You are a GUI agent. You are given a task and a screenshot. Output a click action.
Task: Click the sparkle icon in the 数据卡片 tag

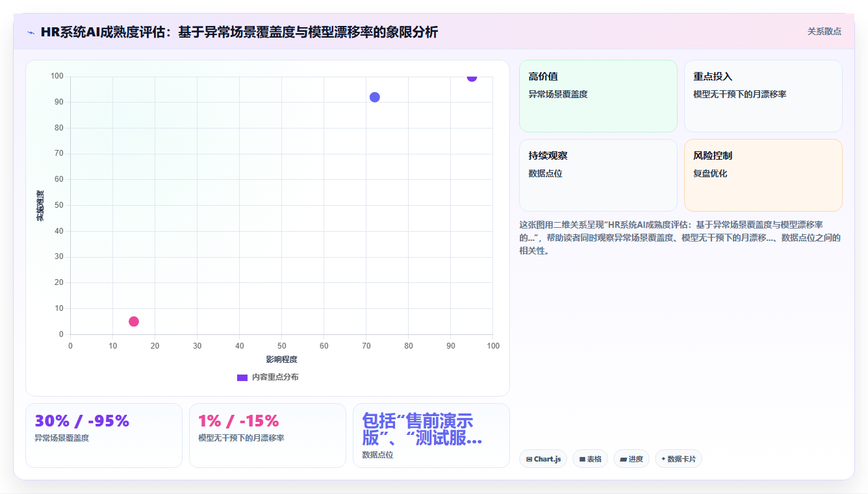click(x=663, y=459)
